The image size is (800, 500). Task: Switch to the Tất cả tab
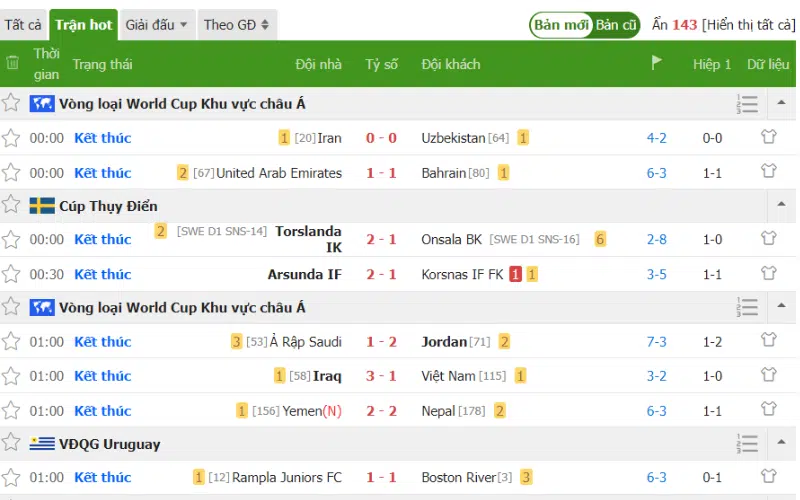(23, 24)
